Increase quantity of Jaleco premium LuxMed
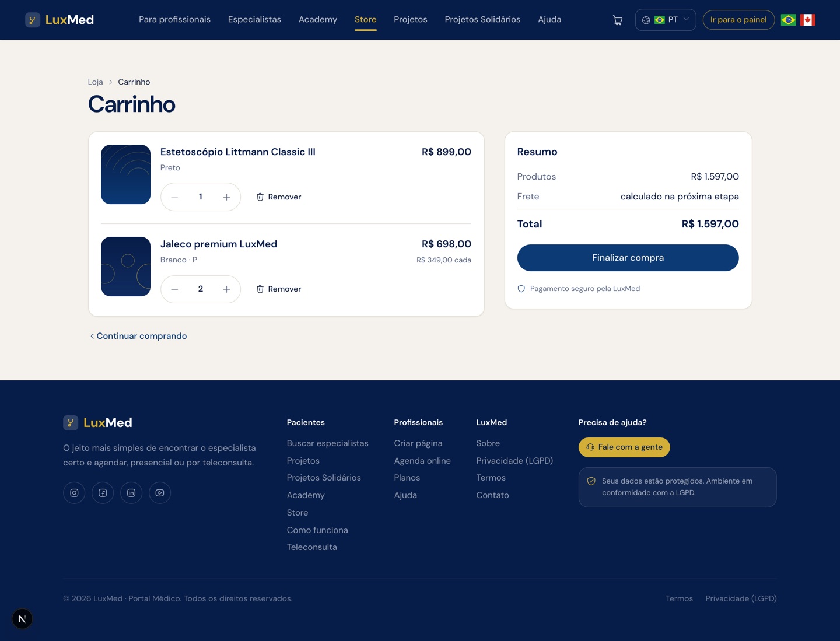The width and height of the screenshot is (840, 641). click(226, 289)
